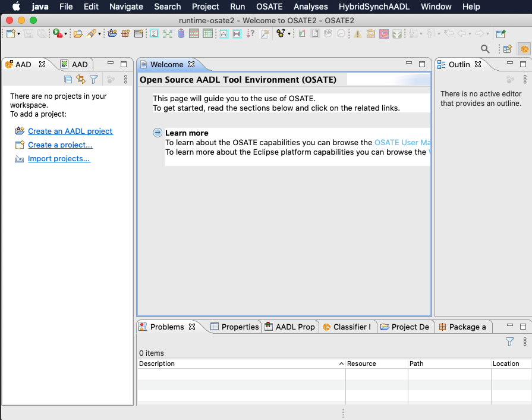Click the green network connections toolbar icon
This screenshot has height=420, width=532.
(168, 34)
